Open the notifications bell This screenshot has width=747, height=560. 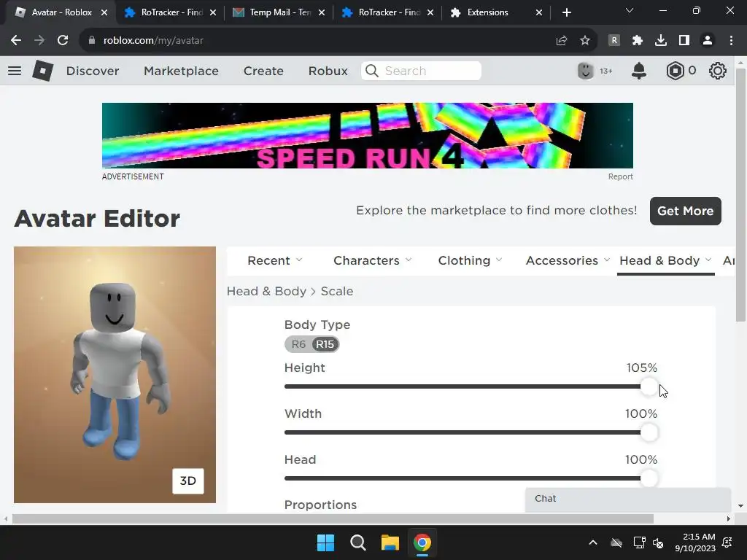click(639, 71)
